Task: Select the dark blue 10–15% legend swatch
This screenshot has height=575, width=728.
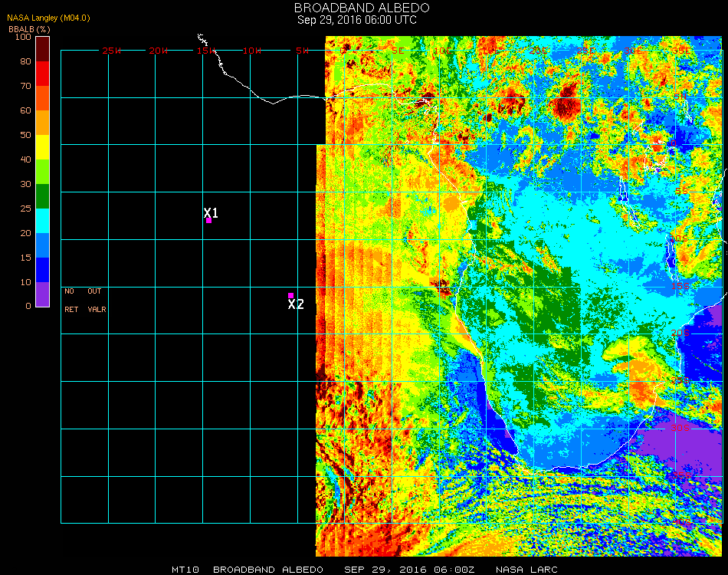Action: 42,269
